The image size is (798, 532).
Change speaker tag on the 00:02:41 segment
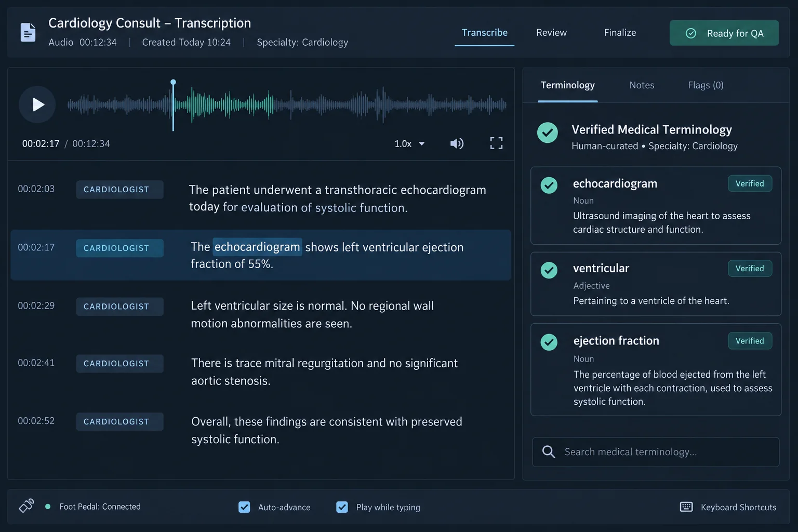pyautogui.click(x=119, y=364)
